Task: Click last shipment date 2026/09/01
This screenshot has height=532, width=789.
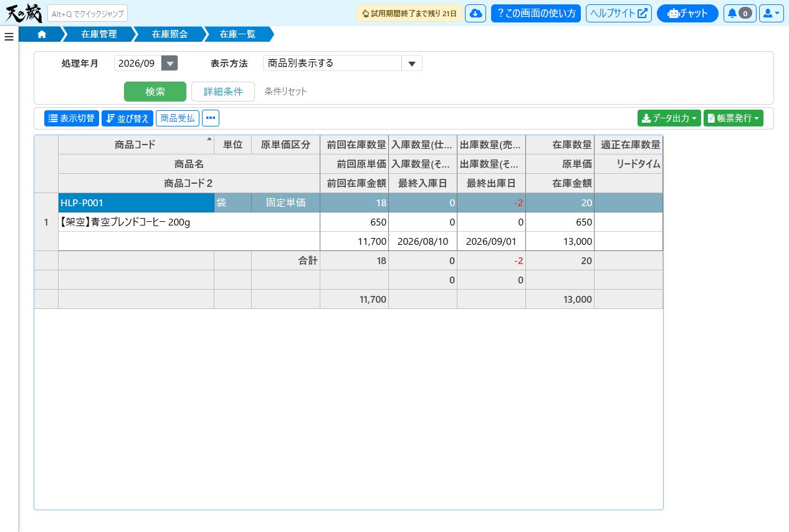Action: (491, 241)
